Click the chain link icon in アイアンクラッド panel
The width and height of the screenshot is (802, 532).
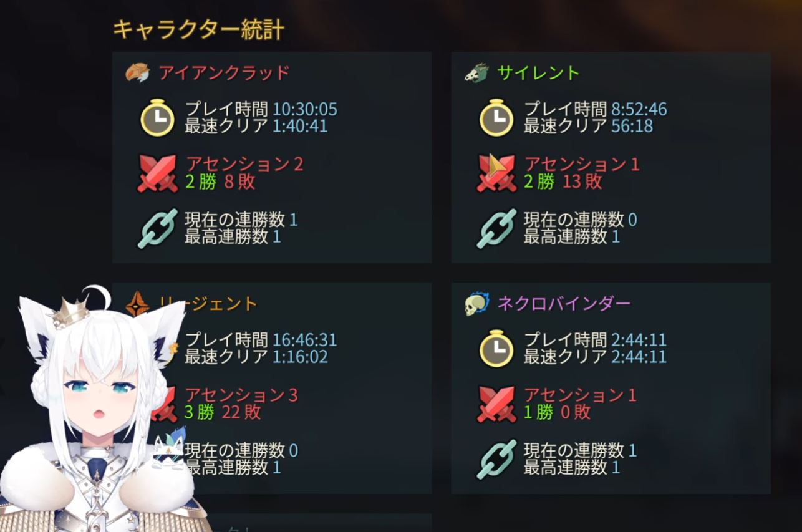tap(157, 228)
